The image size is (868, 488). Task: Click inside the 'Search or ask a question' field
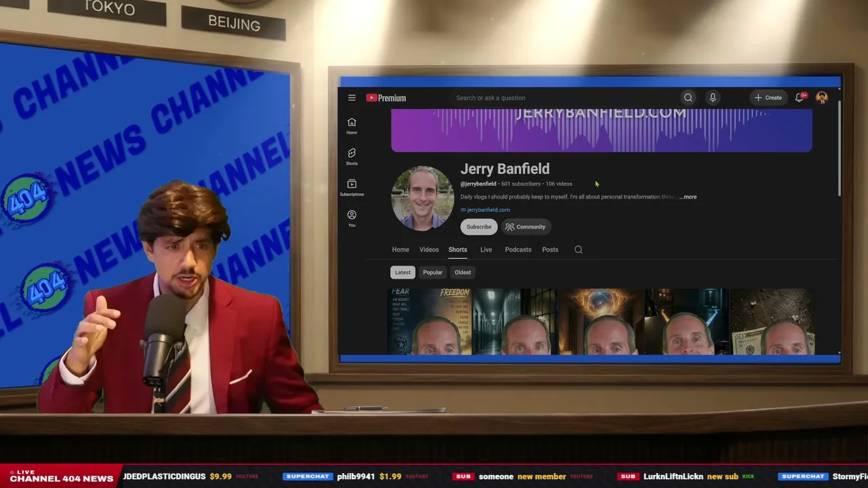pos(563,98)
